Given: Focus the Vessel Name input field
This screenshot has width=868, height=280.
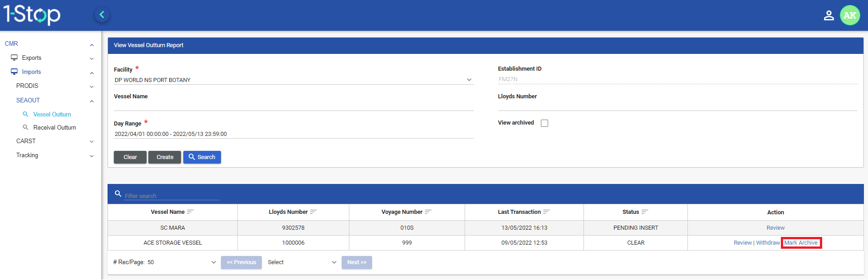Looking at the screenshot, I should (294, 106).
